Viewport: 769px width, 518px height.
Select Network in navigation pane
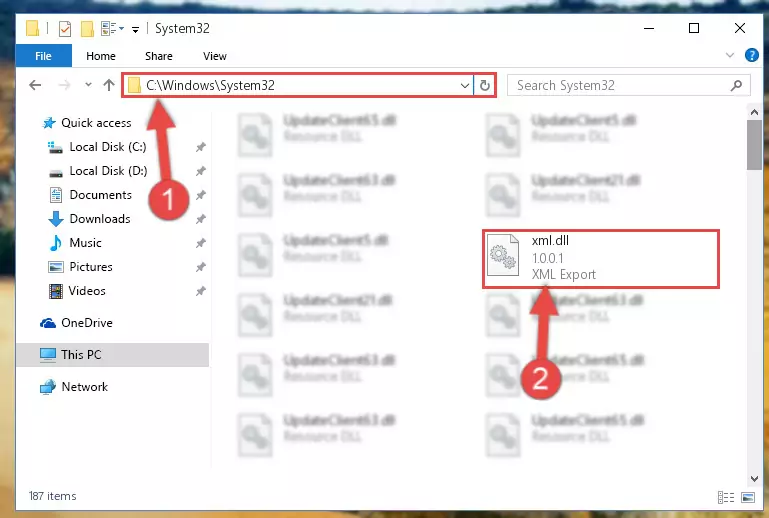point(84,387)
